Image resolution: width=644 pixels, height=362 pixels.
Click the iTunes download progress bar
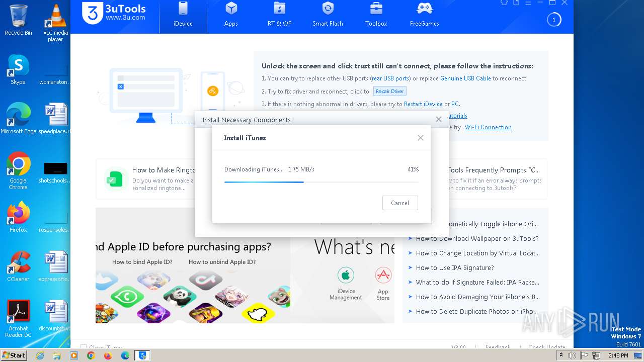click(321, 182)
